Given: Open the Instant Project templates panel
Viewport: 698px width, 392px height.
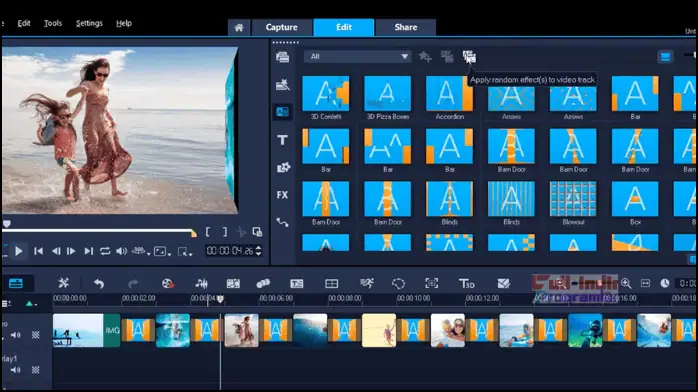Looking at the screenshot, I should pyautogui.click(x=282, y=85).
